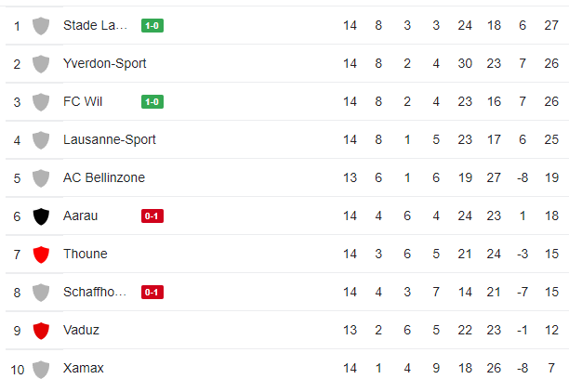Click the FC Wil shield icon

tap(40, 102)
